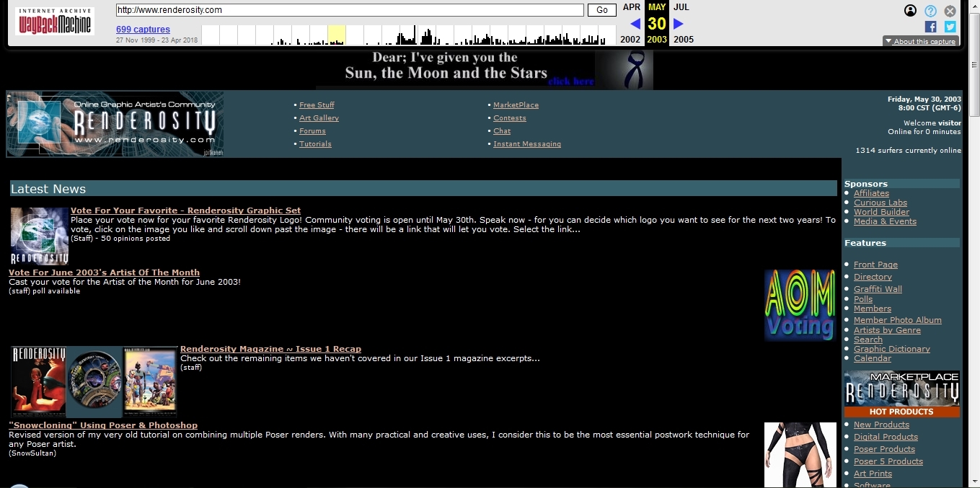Open Polls link
This screenshot has height=488, width=980.
[863, 299]
